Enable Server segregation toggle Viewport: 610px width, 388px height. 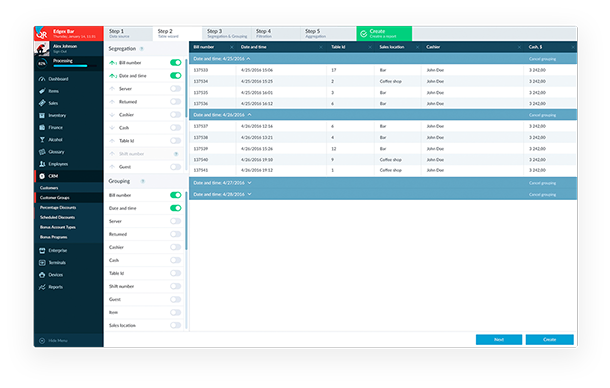[x=176, y=89]
